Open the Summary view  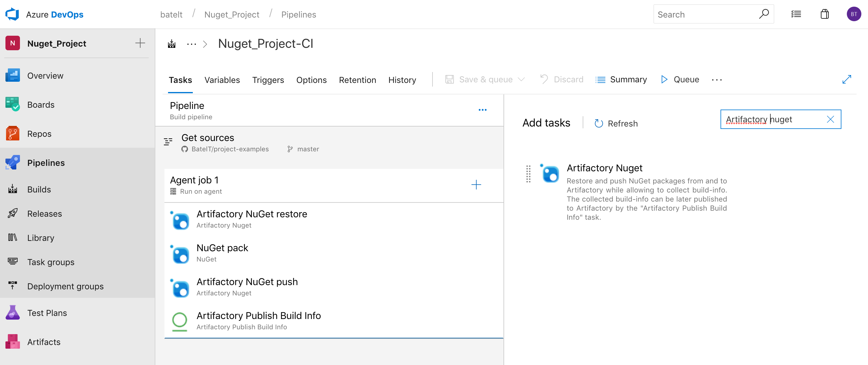[x=621, y=80]
